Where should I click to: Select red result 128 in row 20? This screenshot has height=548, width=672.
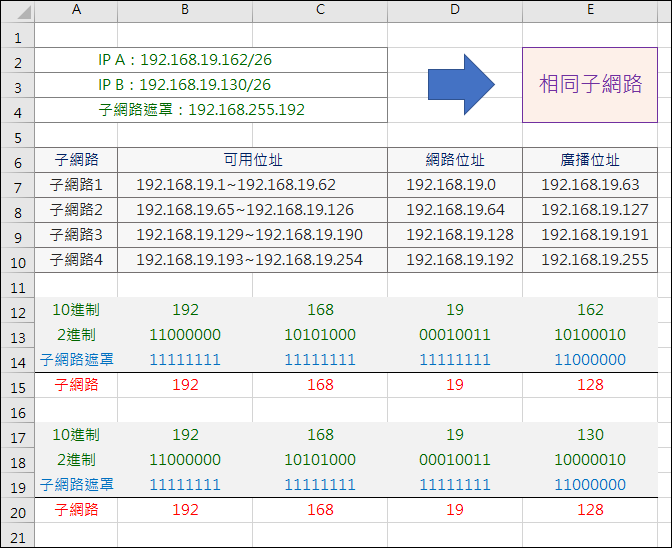pyautogui.click(x=590, y=510)
